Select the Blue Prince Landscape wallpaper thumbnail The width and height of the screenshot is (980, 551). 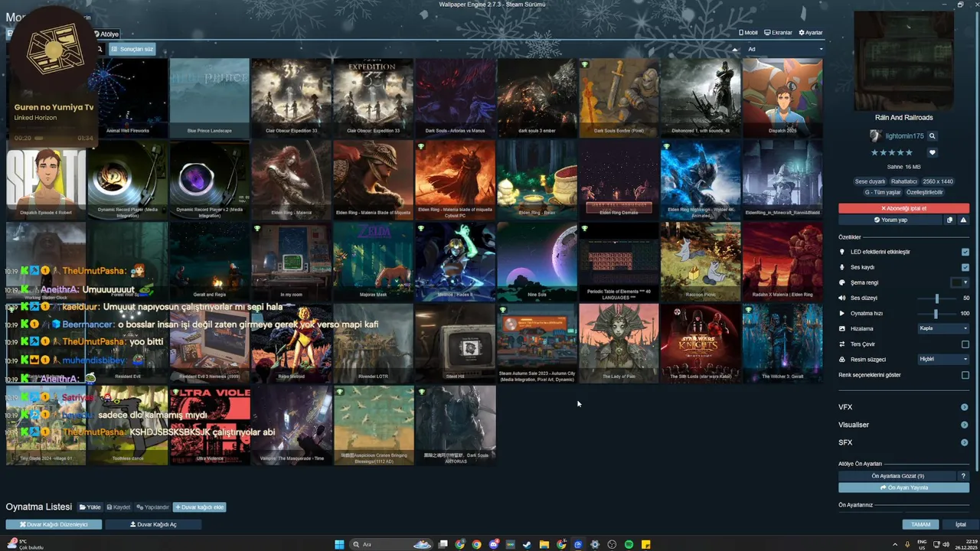tap(209, 97)
